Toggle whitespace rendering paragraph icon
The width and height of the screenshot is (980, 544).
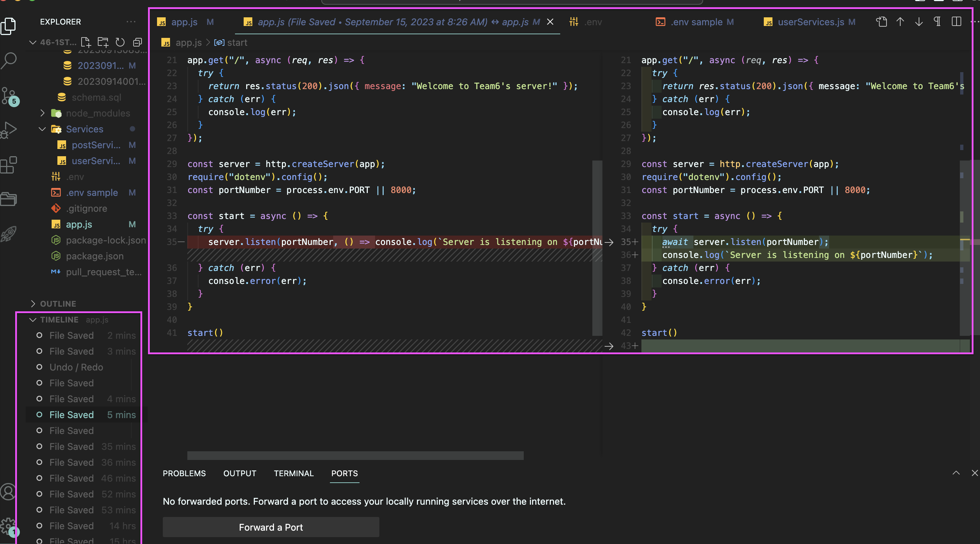pyautogui.click(x=937, y=22)
